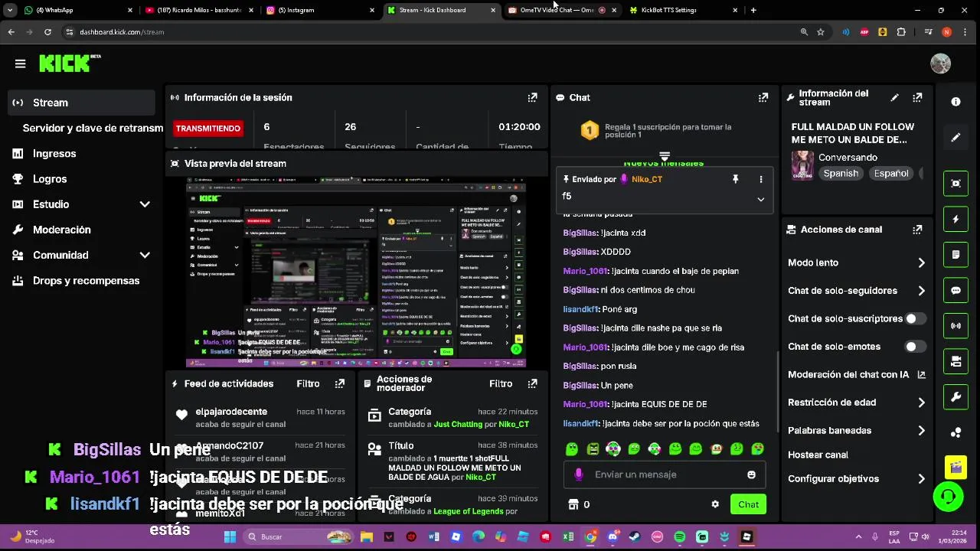The image size is (980, 551).
Task: Click the broadcast signal icon in the right rail
Action: tap(955, 325)
